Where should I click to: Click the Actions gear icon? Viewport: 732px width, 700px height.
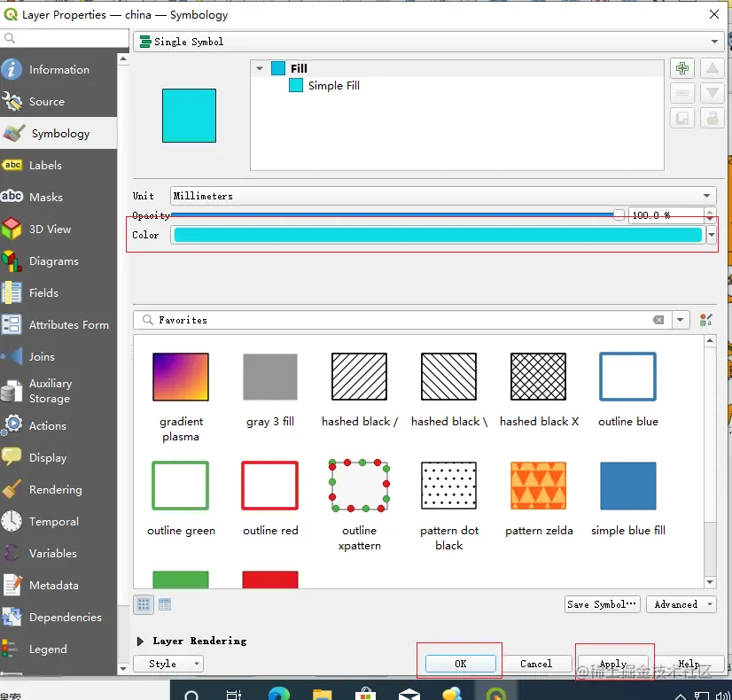click(x=12, y=425)
